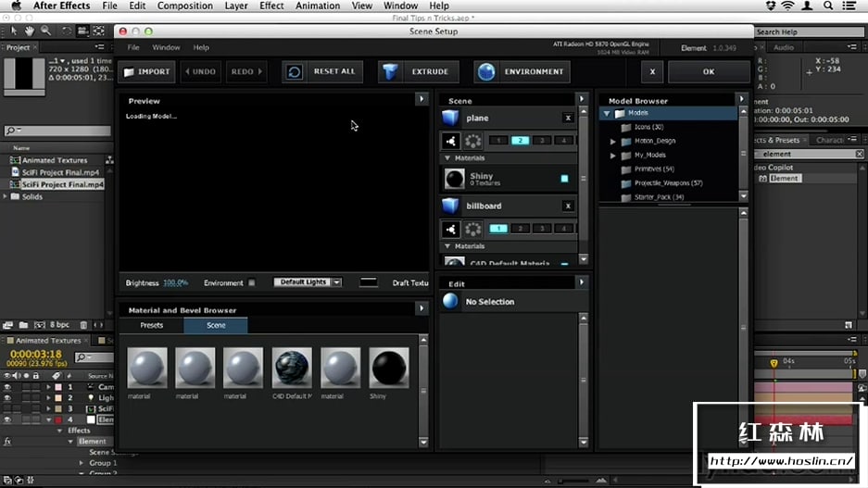The image size is (868, 488).
Task: Open the Scene Setup Window menu
Action: (166, 47)
